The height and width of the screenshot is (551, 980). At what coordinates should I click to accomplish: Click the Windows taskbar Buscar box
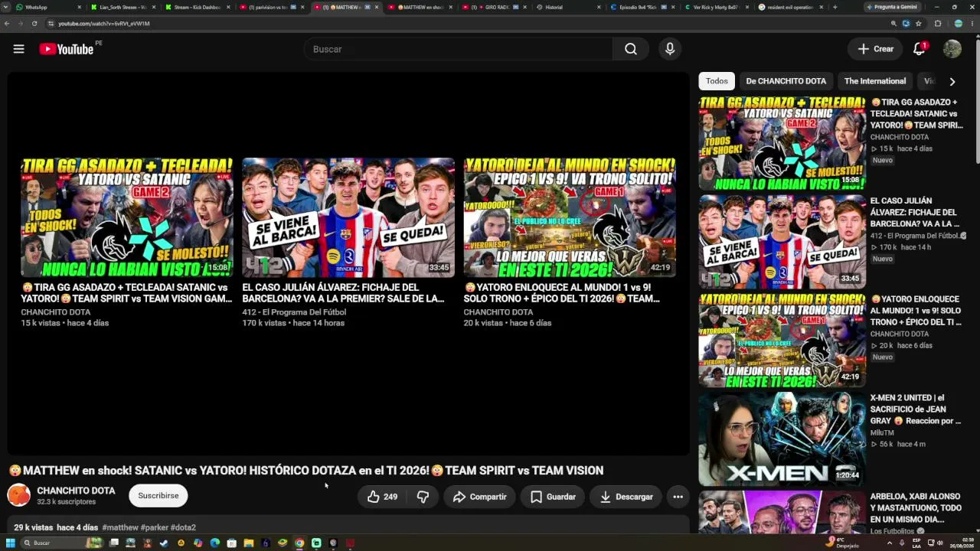click(x=63, y=543)
